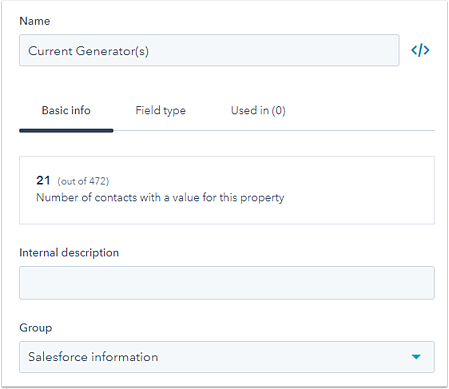Click the bold 21 contacts count

(x=43, y=180)
